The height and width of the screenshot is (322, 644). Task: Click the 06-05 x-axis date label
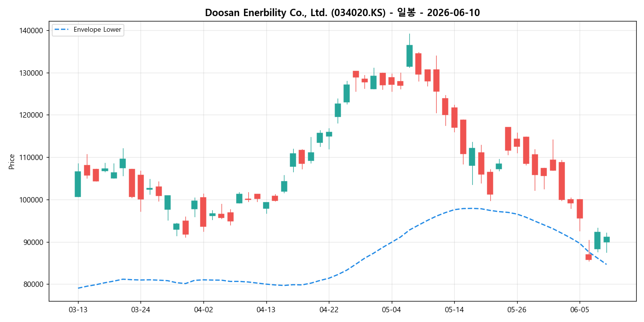tap(580, 310)
